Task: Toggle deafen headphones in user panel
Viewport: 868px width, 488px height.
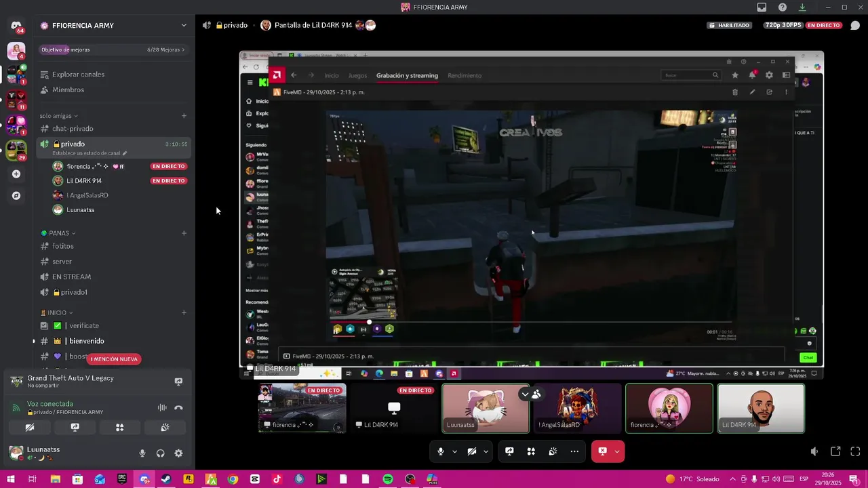Action: tap(161, 453)
